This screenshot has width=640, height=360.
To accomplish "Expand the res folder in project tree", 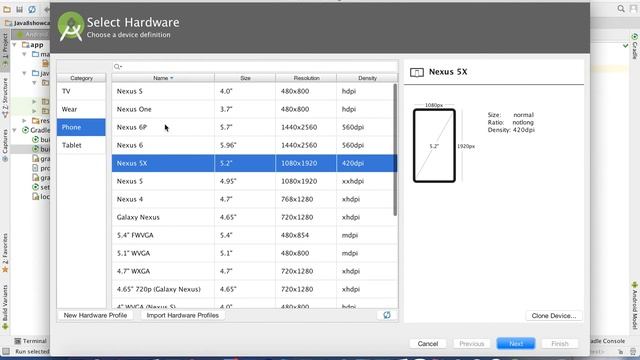I will pyautogui.click(x=24, y=121).
